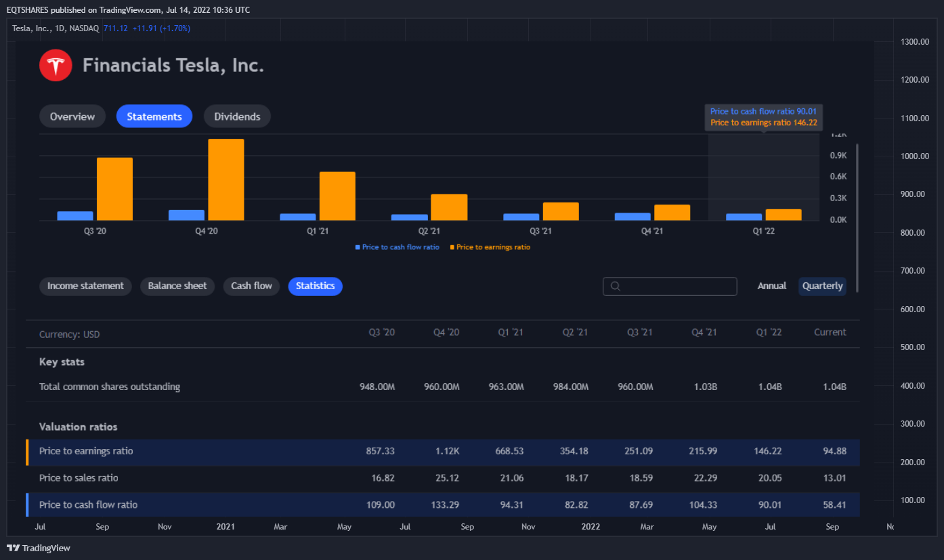Image resolution: width=944 pixels, height=560 pixels.
Task: Click the Key stats section heading
Action: tap(62, 362)
